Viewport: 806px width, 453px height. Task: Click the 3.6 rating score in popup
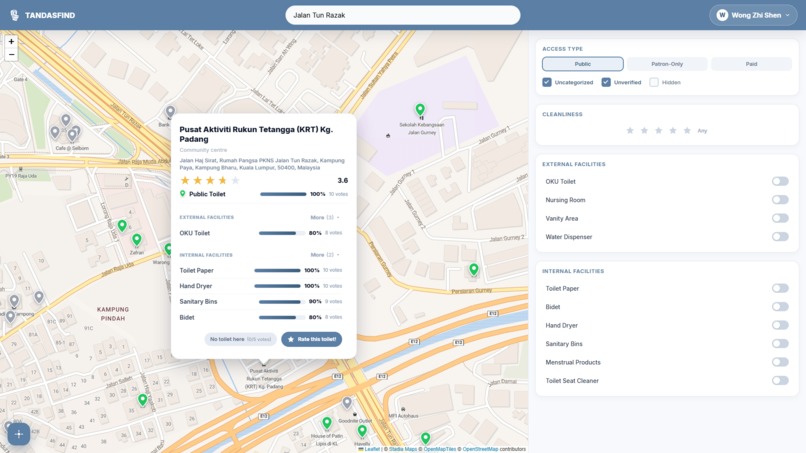point(342,180)
